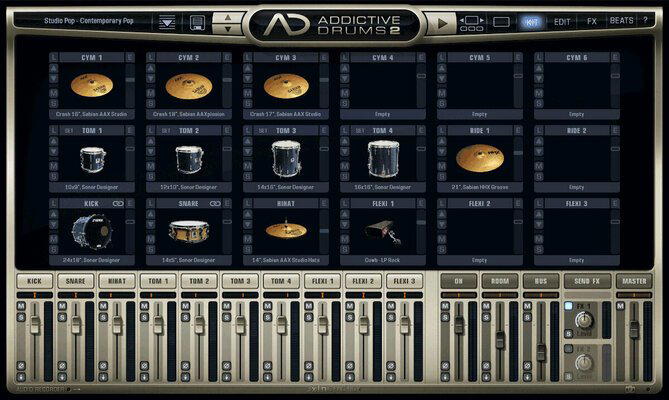Open help with the question mark
669x400 pixels.
click(645, 20)
